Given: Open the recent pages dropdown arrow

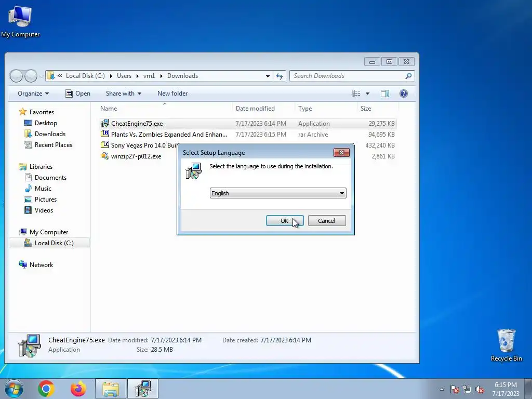Looking at the screenshot, I should (41, 76).
